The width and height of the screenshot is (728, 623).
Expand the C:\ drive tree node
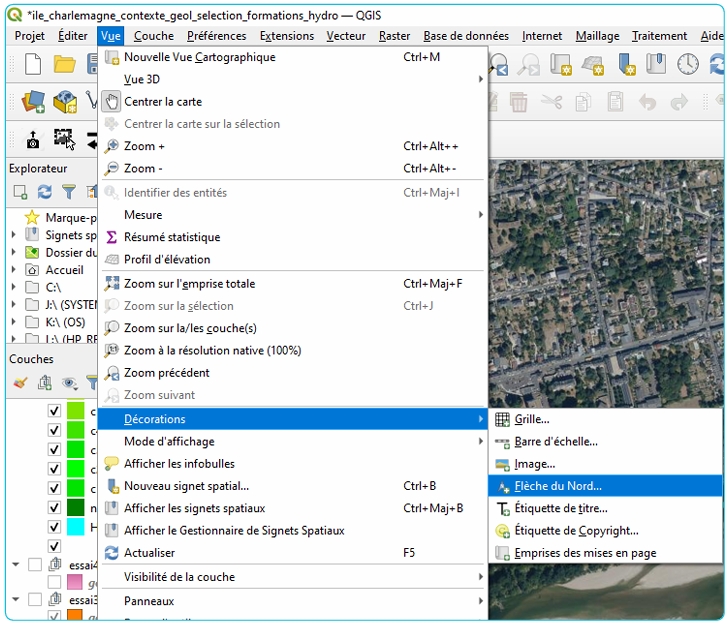click(13, 287)
